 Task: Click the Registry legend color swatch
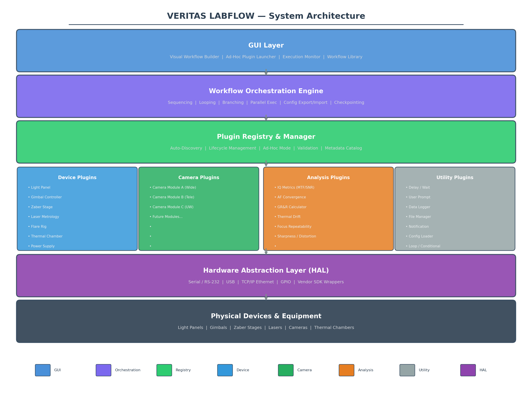164,370
